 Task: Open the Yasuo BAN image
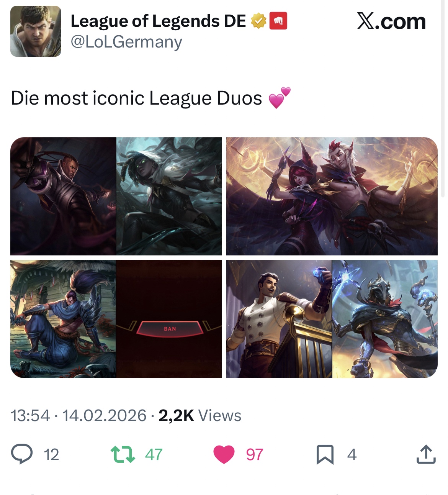coord(116,319)
